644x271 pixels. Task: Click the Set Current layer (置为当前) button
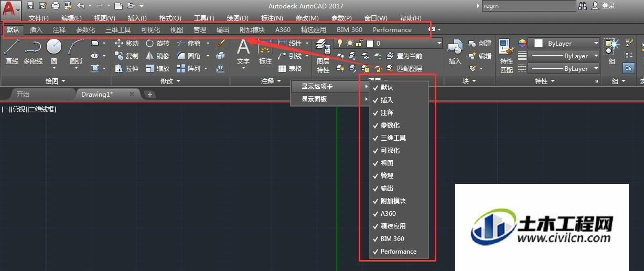tap(404, 56)
